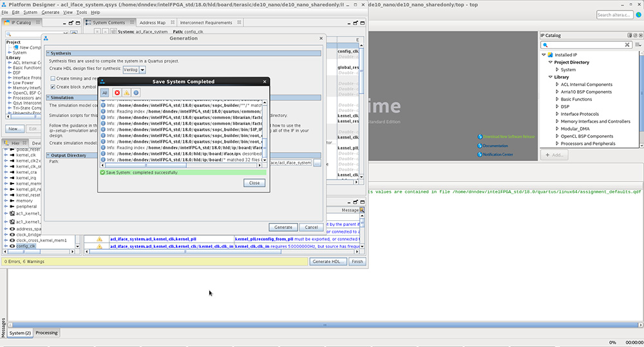The width and height of the screenshot is (644, 347).
Task: Expand the memory node in hierarchy
Action: tap(6, 201)
